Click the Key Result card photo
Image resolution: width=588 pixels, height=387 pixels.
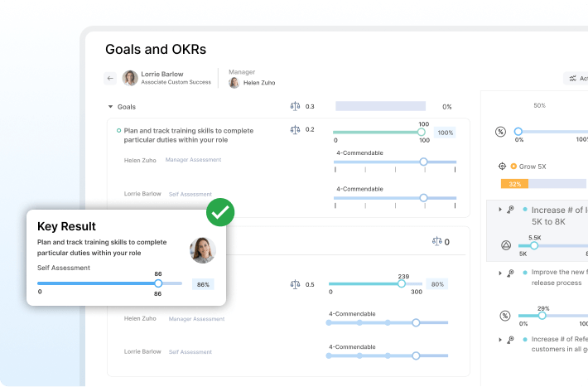tap(203, 250)
